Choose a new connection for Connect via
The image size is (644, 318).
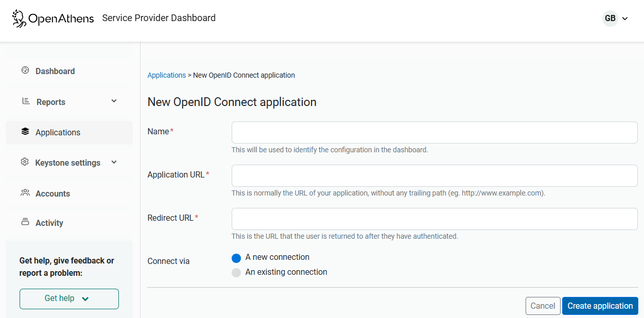pyautogui.click(x=236, y=258)
